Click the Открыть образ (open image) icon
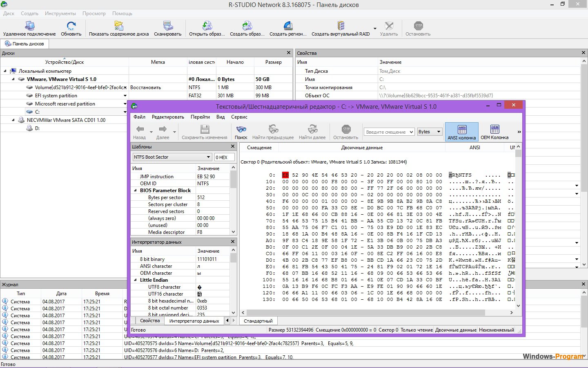Screen dimensions: 588x368 [x=207, y=29]
